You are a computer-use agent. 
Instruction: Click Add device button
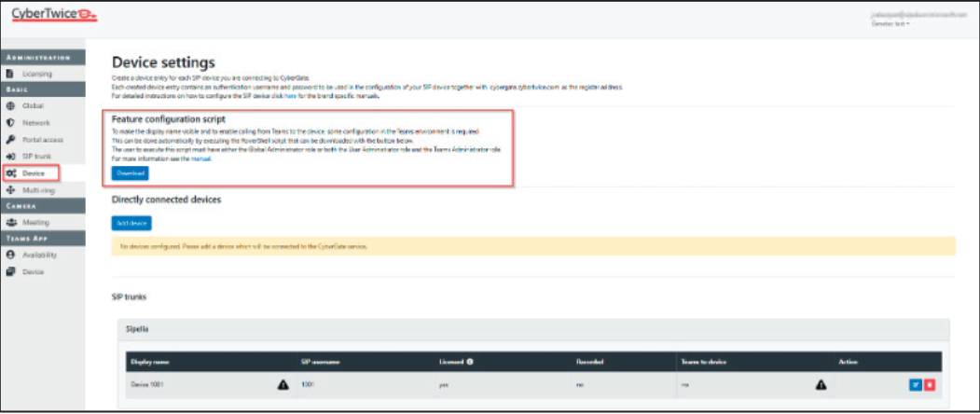(x=131, y=223)
